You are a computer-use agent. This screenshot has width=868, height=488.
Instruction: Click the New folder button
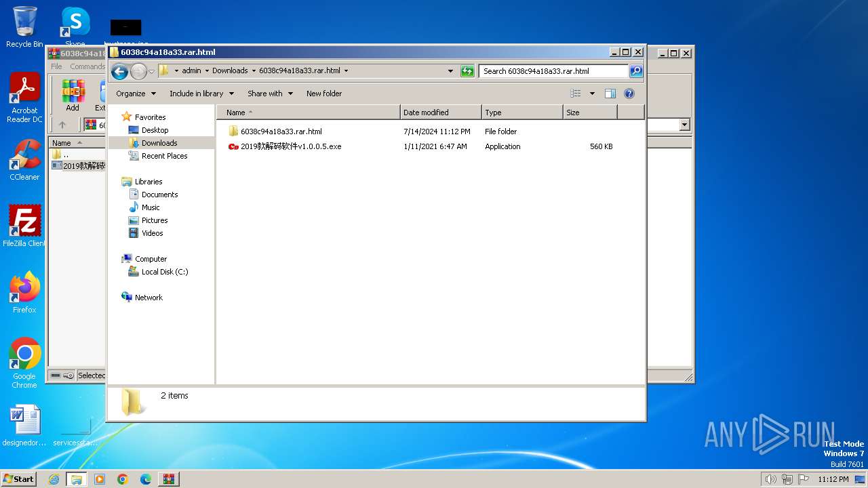324,94
